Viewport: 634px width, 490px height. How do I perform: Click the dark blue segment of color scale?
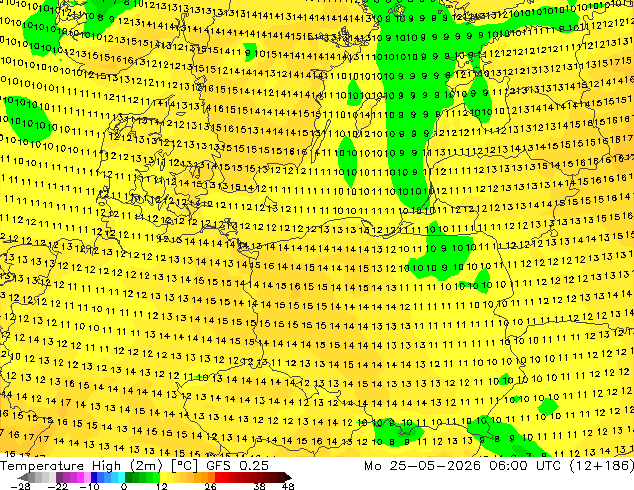pos(94,477)
